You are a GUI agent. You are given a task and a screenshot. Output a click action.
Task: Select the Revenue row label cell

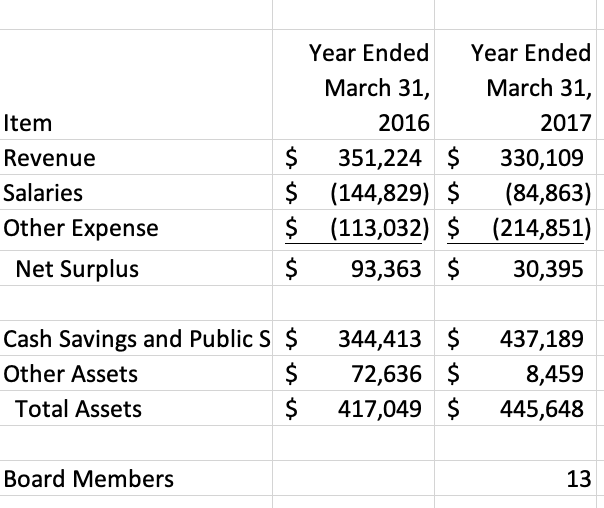pyautogui.click(x=50, y=158)
